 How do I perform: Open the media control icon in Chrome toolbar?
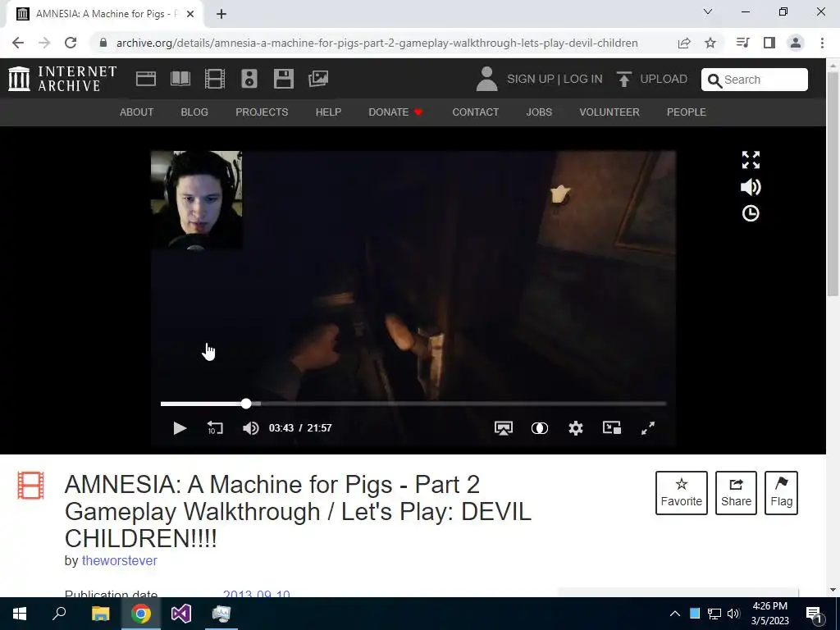click(x=743, y=43)
